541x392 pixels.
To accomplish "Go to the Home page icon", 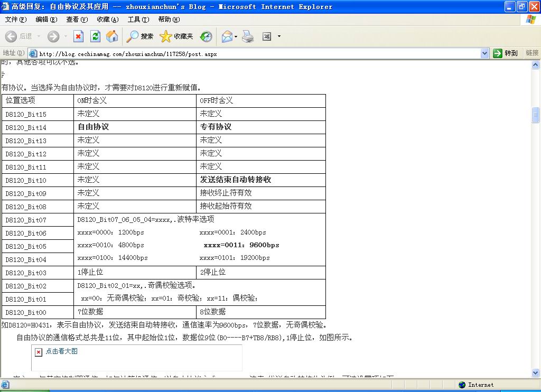I will [x=112, y=36].
